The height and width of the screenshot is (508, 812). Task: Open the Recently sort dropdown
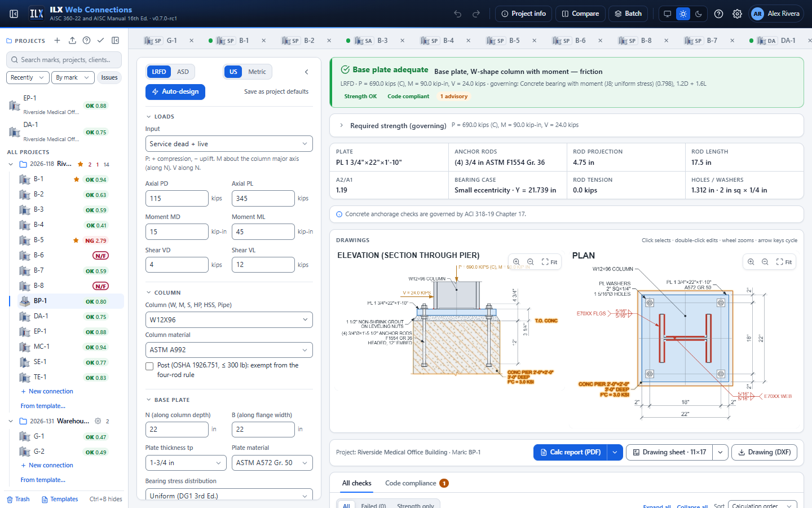(27, 77)
